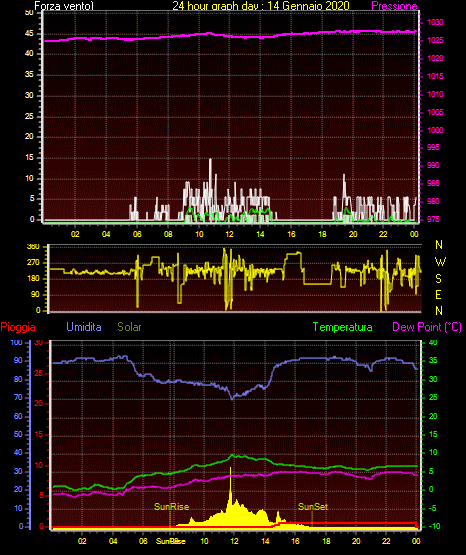The image size is (466, 555).
Task: Click the Pressione legend label
Action: 394,6
